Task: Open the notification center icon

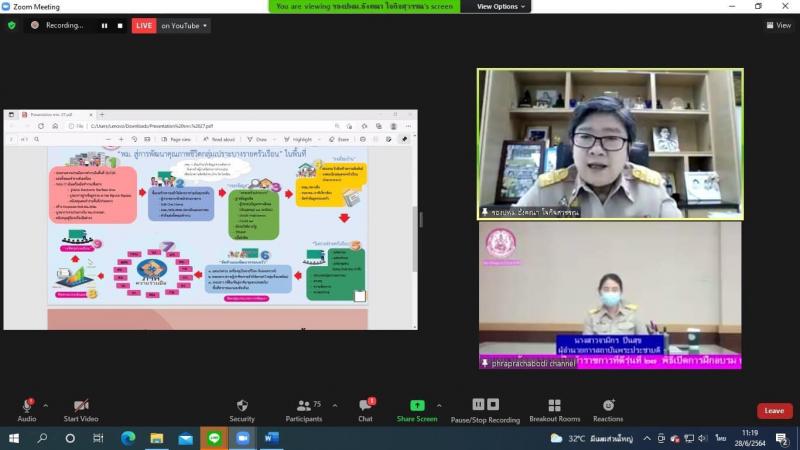Action: point(781,438)
